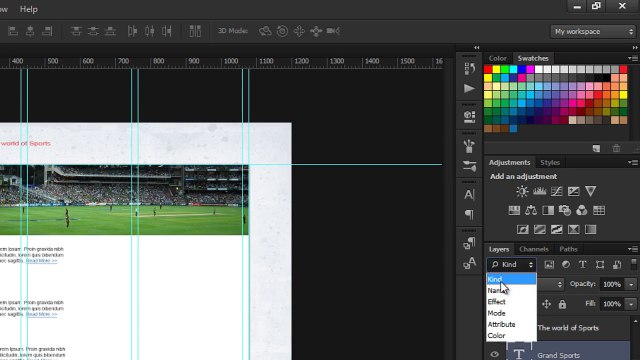Image resolution: width=640 pixels, height=360 pixels.
Task: Toggle the lock all icon
Action: click(x=562, y=304)
